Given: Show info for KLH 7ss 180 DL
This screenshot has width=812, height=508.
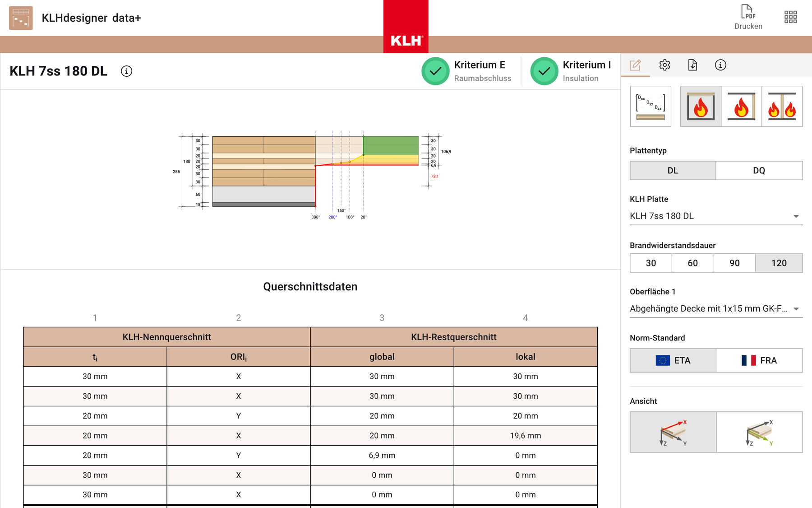Looking at the screenshot, I should (126, 71).
